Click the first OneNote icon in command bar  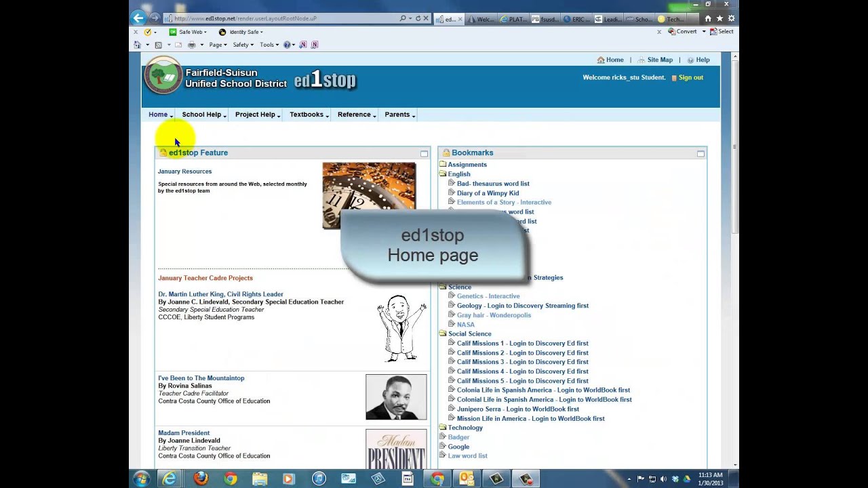303,45
